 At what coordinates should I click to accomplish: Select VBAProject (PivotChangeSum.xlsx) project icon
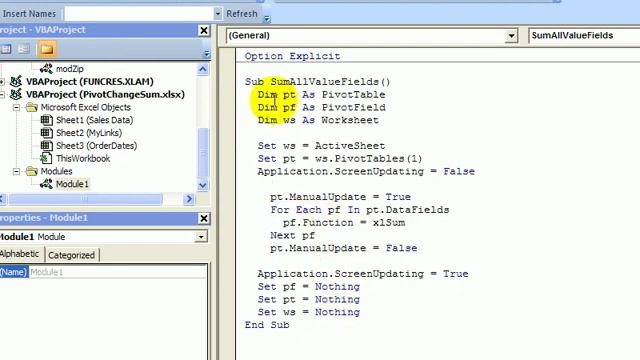tap(16, 94)
